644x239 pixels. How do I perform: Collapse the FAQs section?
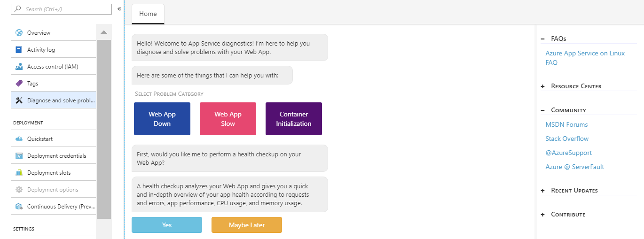tap(543, 39)
